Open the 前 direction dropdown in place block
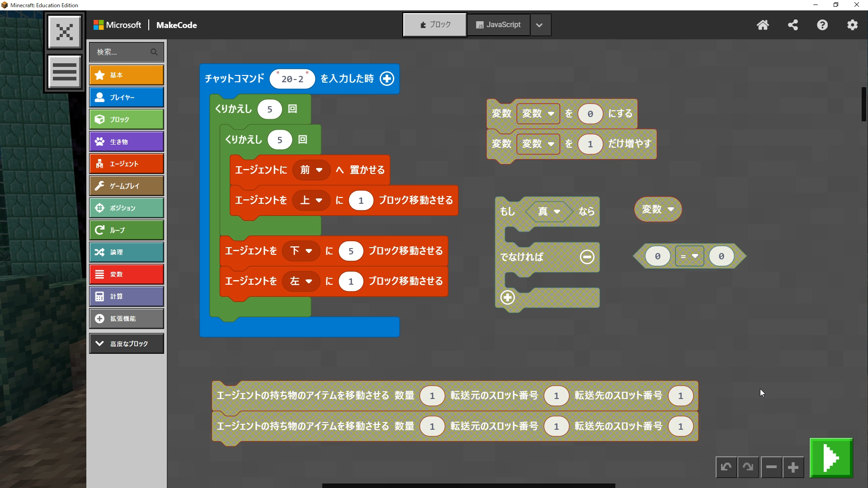This screenshot has width=868, height=488. tap(311, 170)
